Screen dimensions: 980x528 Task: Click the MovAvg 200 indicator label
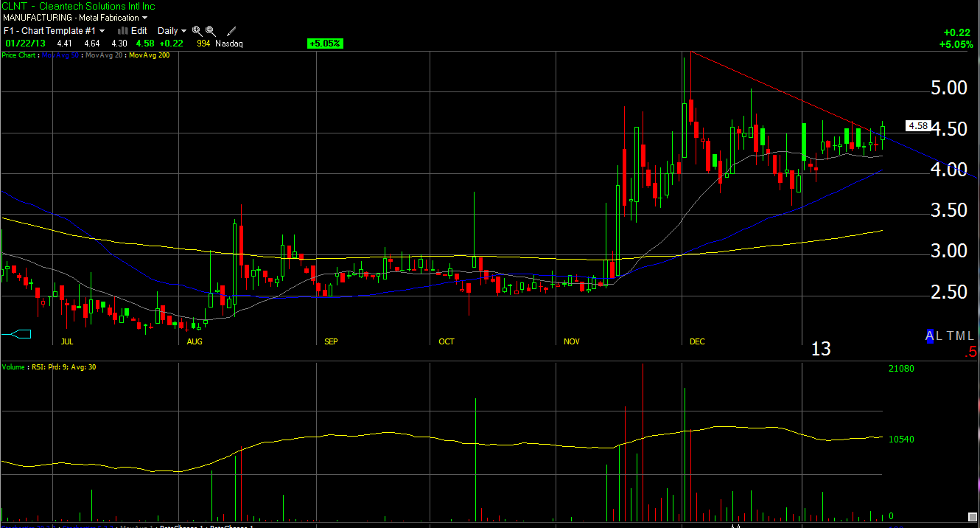(x=150, y=55)
